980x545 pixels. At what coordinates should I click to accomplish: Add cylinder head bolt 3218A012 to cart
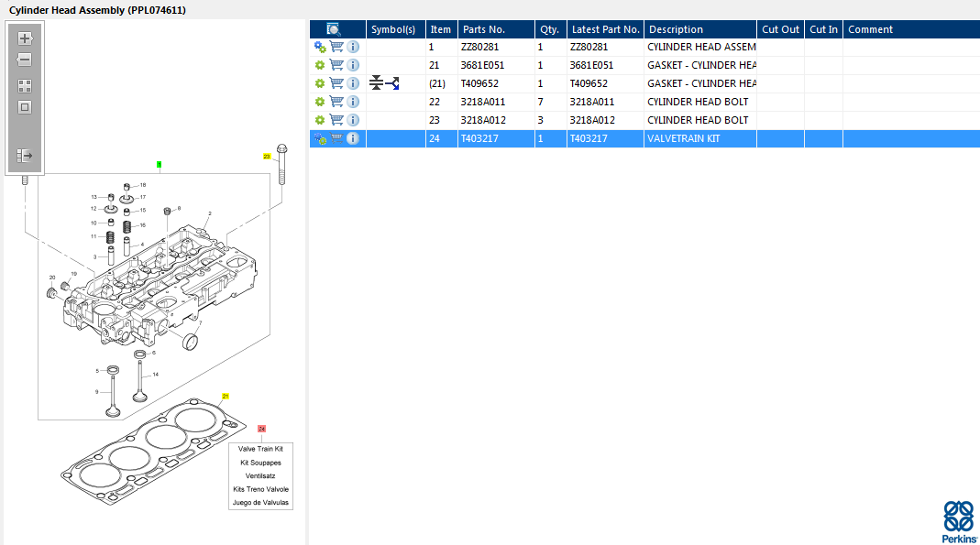pos(336,120)
